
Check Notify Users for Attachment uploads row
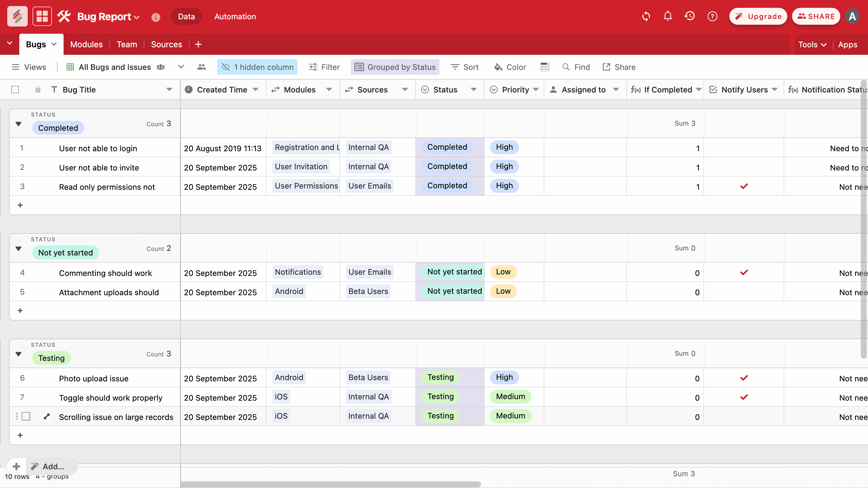point(744,291)
